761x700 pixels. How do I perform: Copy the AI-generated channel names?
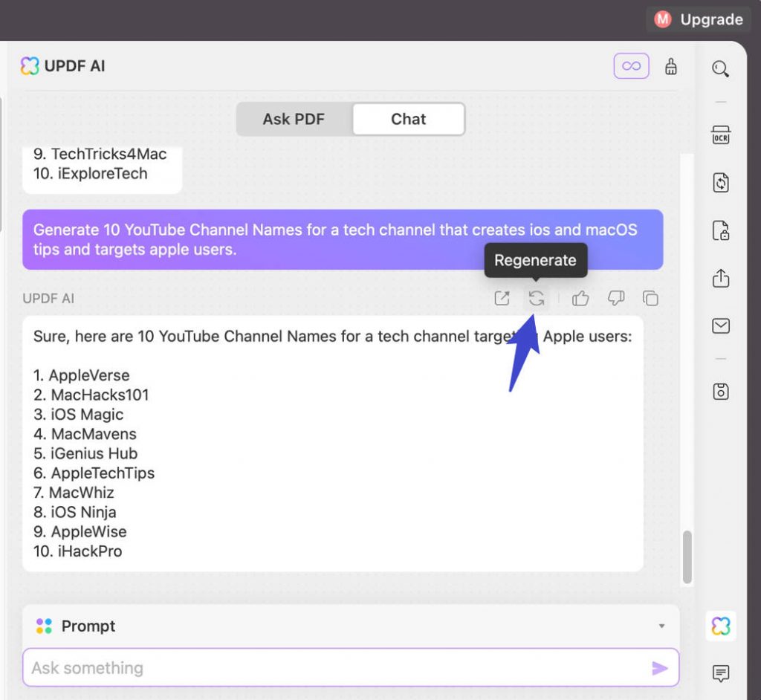click(650, 298)
